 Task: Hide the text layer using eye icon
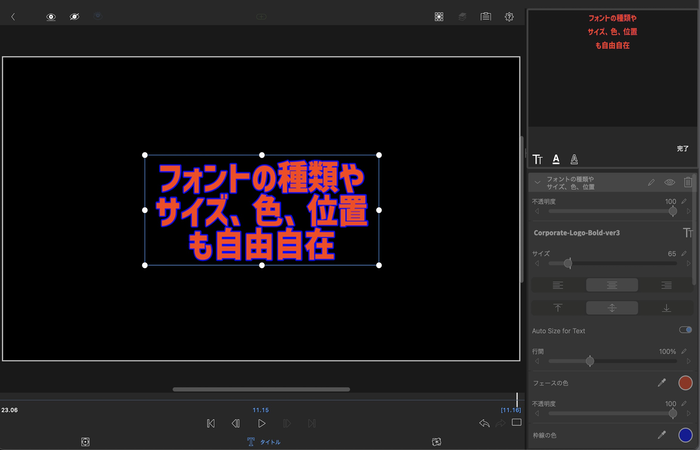click(x=670, y=183)
